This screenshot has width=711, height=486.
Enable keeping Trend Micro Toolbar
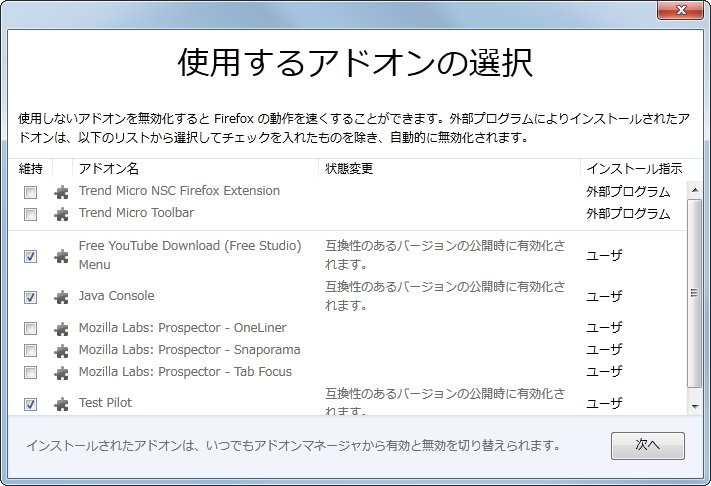(30, 214)
